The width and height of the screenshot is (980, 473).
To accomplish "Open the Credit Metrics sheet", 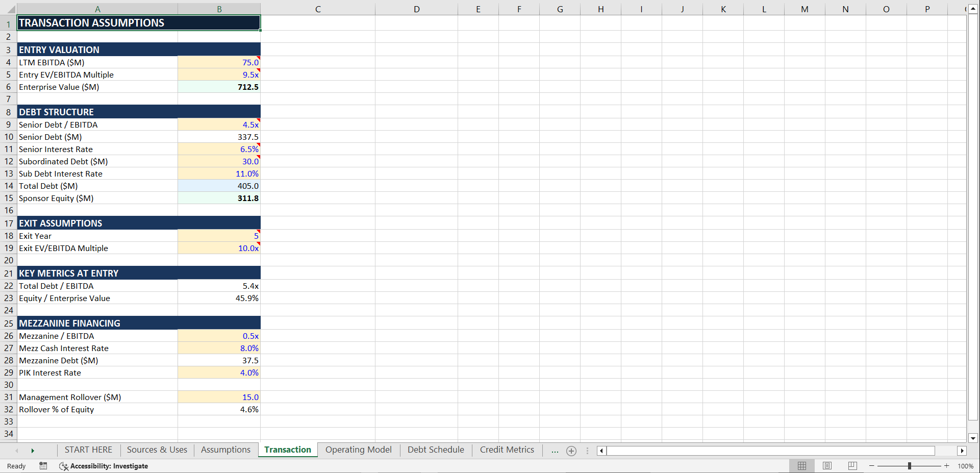I will pyautogui.click(x=507, y=450).
